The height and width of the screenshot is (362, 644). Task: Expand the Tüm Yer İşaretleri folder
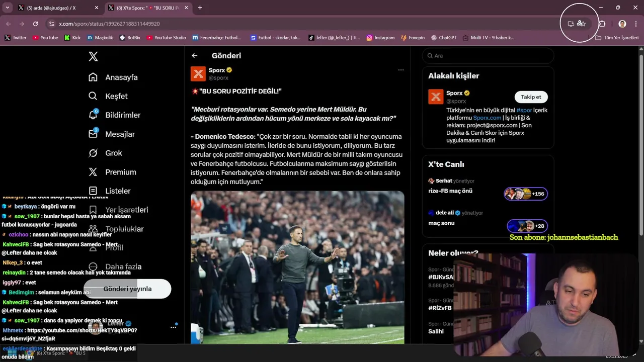(617, 37)
